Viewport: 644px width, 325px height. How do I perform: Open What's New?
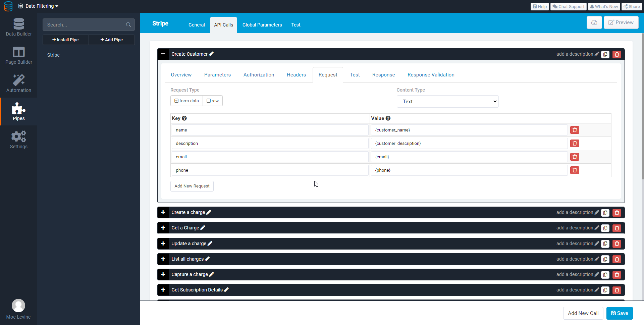(604, 6)
